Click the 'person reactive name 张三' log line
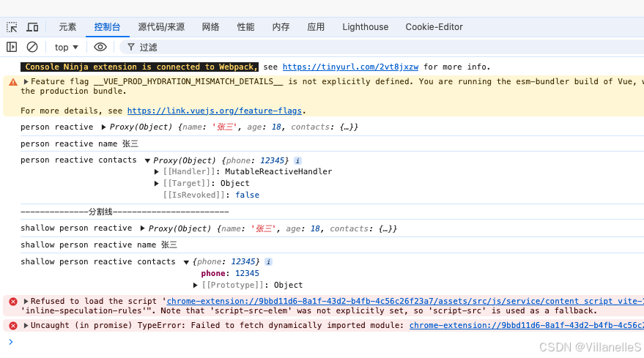Screen dimensions: 644x358 click(79, 143)
